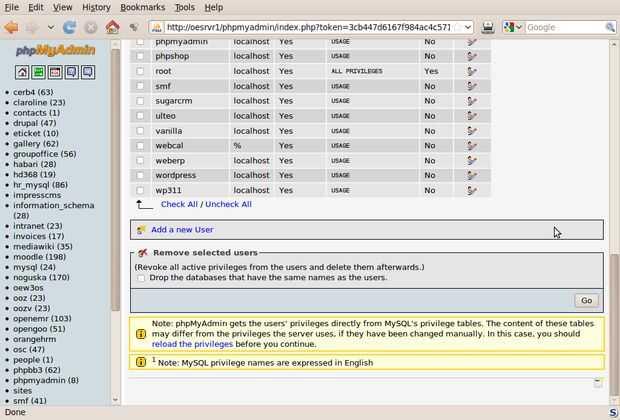Enable Drop the databases with same names
The height and width of the screenshot is (420, 620).
tap(141, 278)
